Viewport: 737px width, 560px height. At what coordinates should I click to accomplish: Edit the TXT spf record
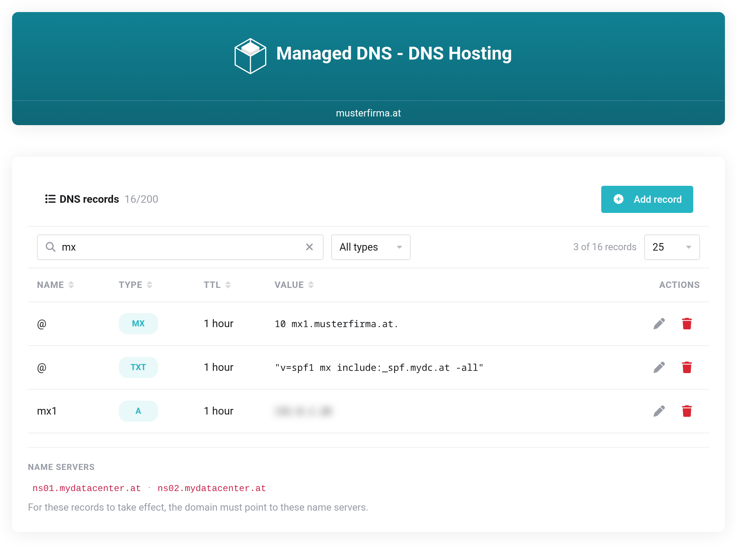tap(659, 367)
